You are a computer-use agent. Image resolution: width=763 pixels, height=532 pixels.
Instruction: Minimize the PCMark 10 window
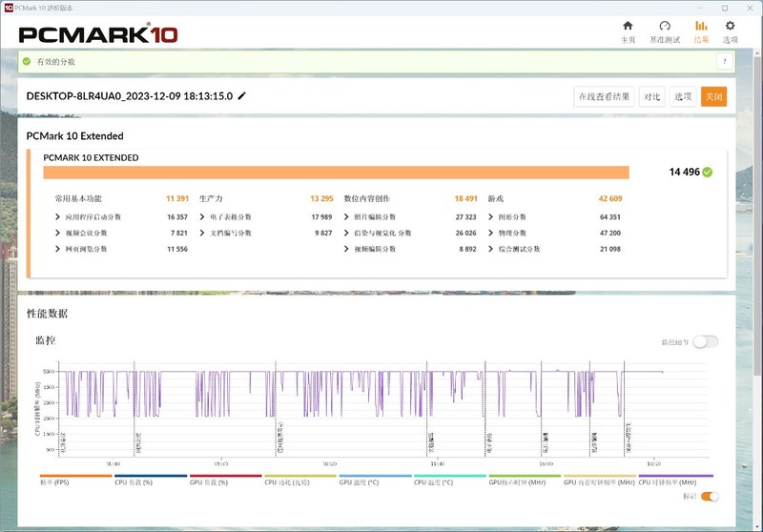701,8
